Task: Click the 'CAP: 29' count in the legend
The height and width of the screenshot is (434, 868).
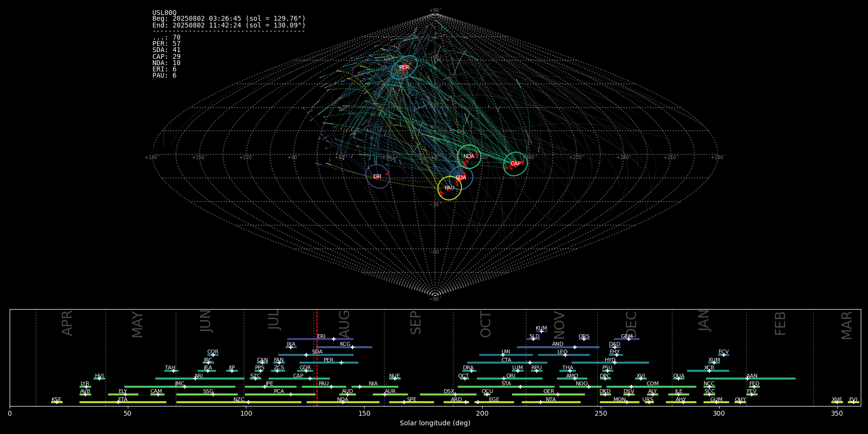Action: [x=166, y=57]
